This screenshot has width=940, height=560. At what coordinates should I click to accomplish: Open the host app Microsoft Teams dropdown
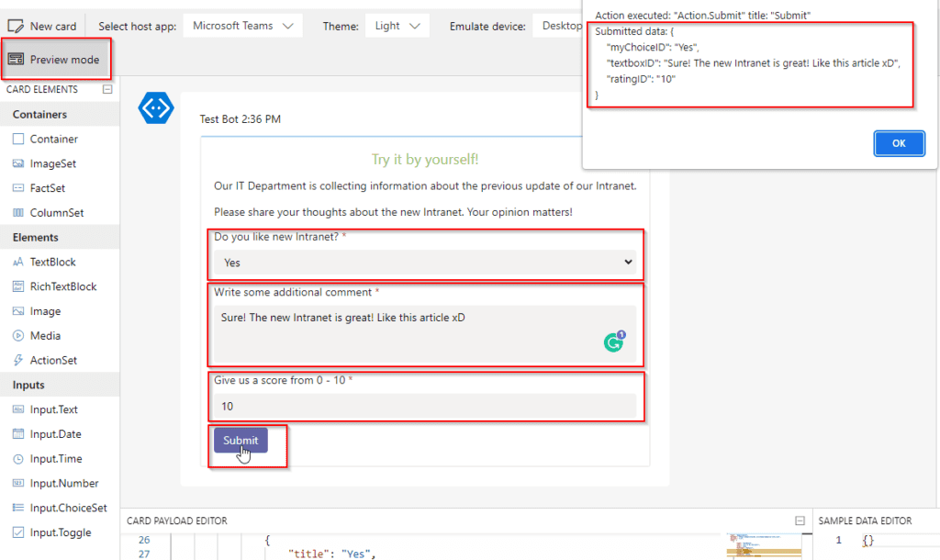[x=242, y=26]
